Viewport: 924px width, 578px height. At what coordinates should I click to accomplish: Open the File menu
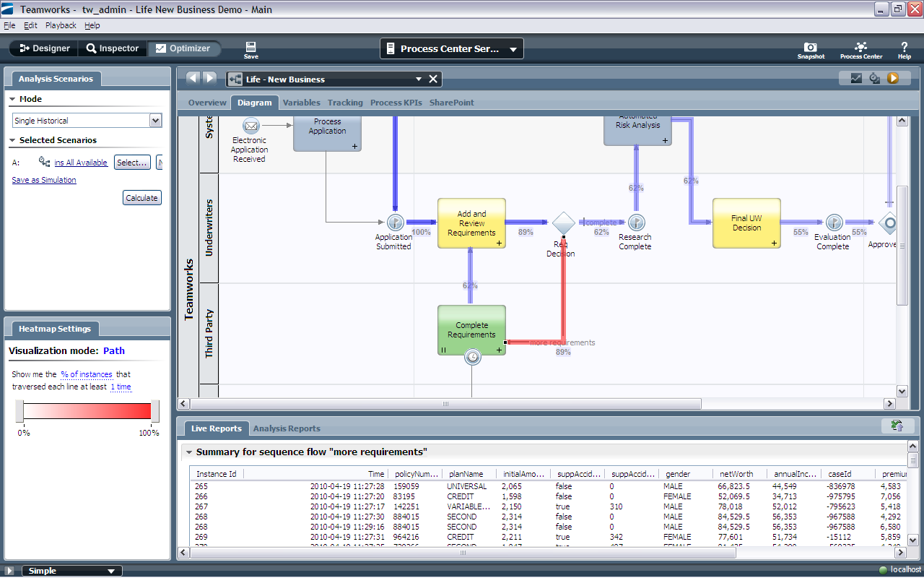[9, 25]
